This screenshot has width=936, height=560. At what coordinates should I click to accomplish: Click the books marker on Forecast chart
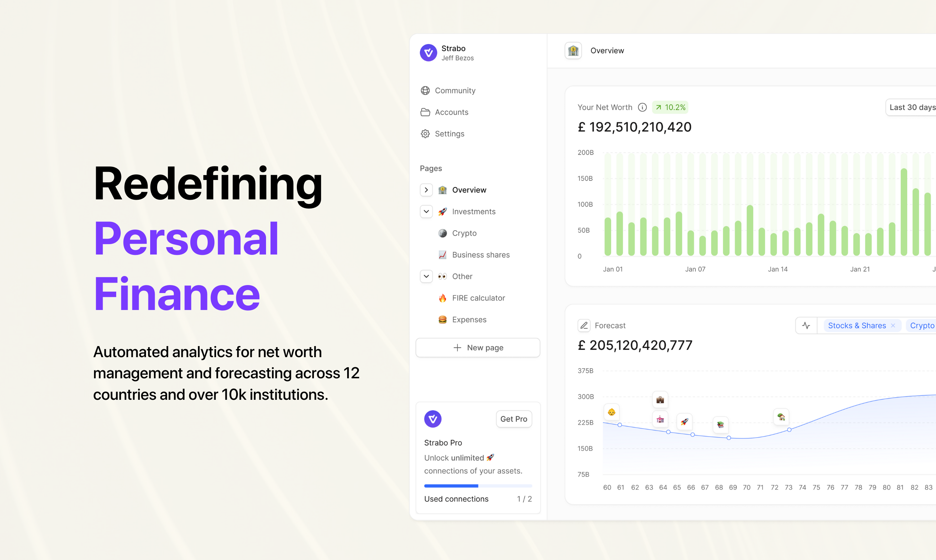pyautogui.click(x=721, y=424)
